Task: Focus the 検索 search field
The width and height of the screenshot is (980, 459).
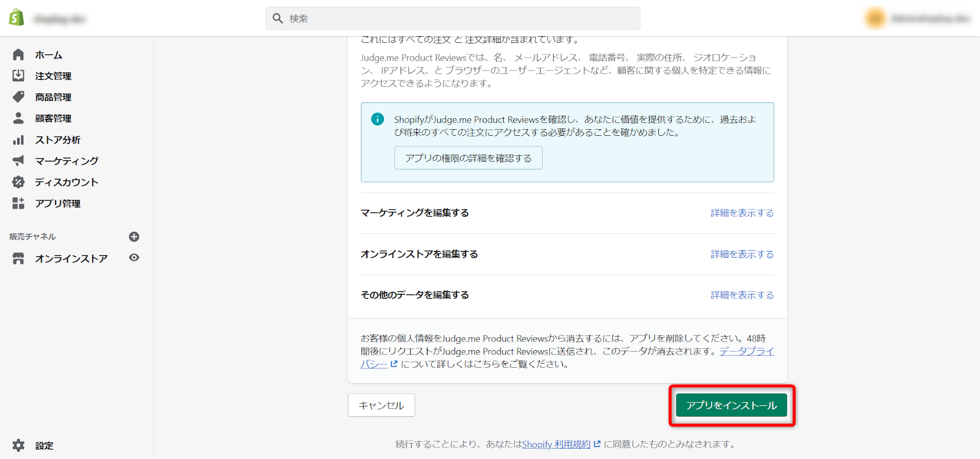Action: click(453, 18)
